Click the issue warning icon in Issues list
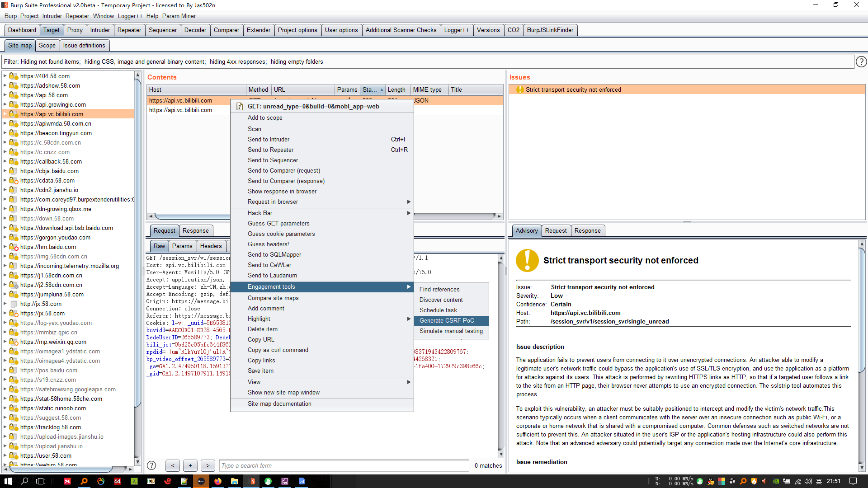Viewport: 868px width, 488px height. (x=520, y=89)
